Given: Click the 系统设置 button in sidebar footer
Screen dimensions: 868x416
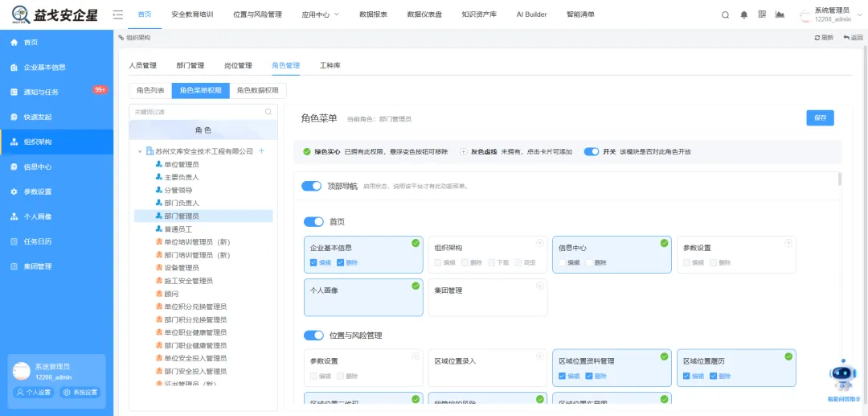Looking at the screenshot, I should click(80, 392).
